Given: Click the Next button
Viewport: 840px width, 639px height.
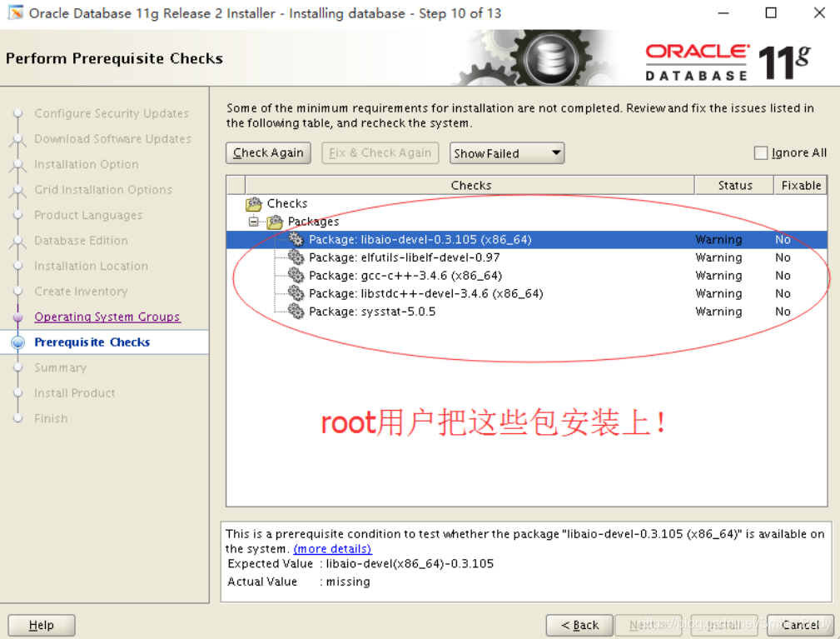Looking at the screenshot, I should tap(649, 625).
